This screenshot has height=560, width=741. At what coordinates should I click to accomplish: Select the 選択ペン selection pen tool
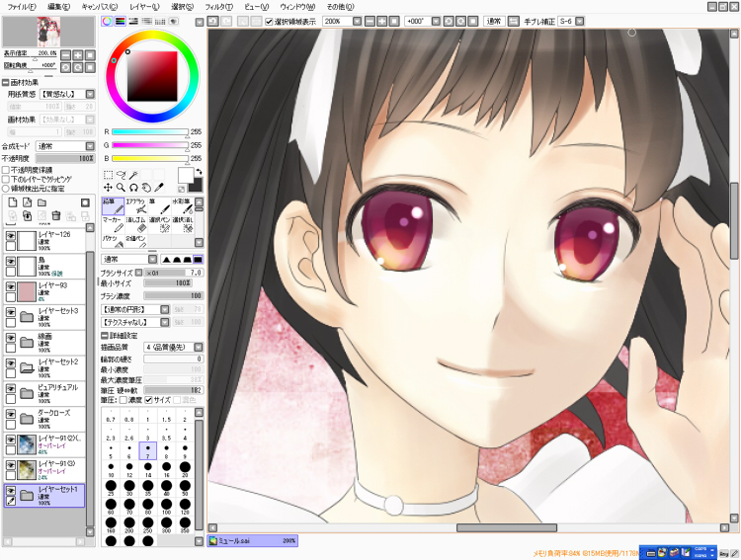tap(159, 225)
